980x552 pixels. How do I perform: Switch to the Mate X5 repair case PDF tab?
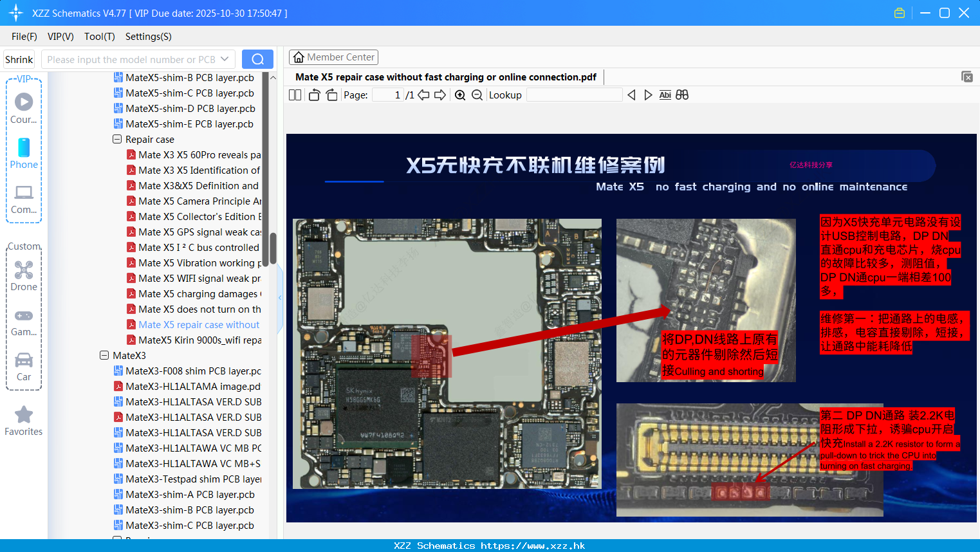coord(445,77)
